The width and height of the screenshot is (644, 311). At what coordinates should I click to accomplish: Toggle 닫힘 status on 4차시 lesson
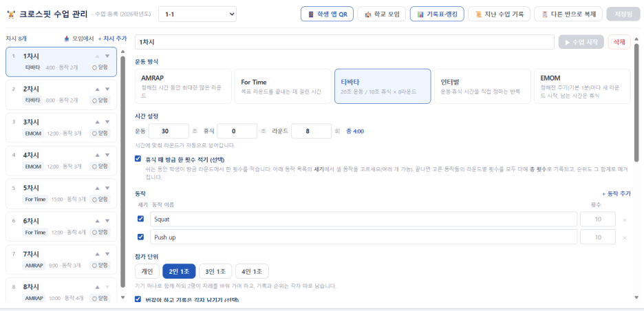point(100,167)
